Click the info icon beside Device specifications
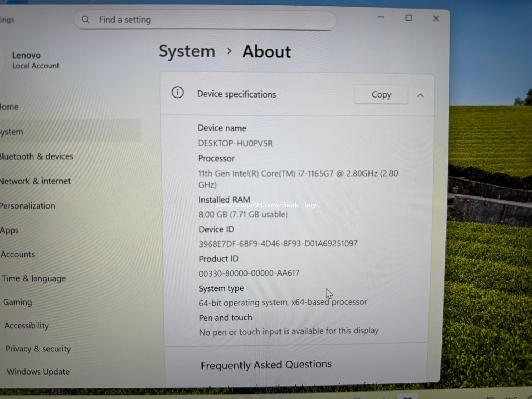This screenshot has height=399, width=532. point(177,93)
